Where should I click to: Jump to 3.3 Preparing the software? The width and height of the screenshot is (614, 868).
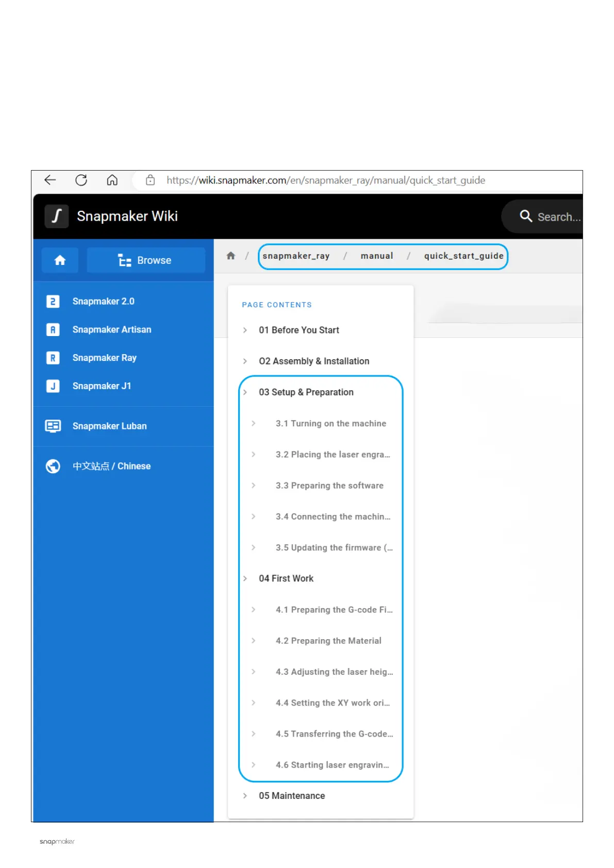329,486
